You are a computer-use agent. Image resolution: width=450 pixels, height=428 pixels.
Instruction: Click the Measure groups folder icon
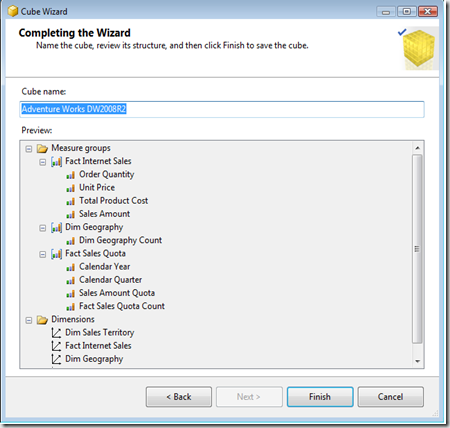coord(42,148)
